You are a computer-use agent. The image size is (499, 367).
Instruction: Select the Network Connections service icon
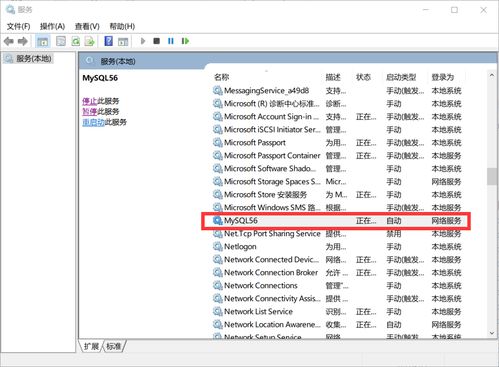pos(218,286)
